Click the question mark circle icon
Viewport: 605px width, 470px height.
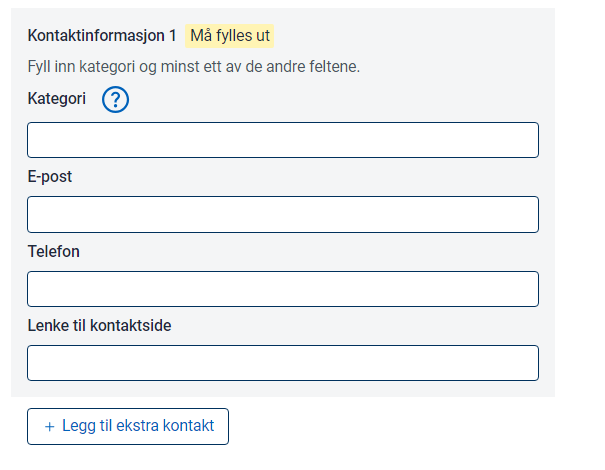[x=117, y=100]
